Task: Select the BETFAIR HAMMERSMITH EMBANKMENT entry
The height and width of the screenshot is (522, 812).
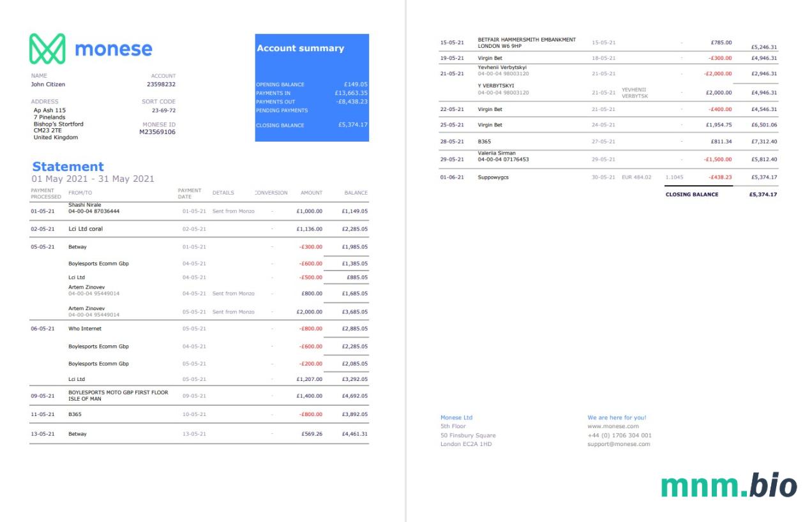Action: [527, 40]
